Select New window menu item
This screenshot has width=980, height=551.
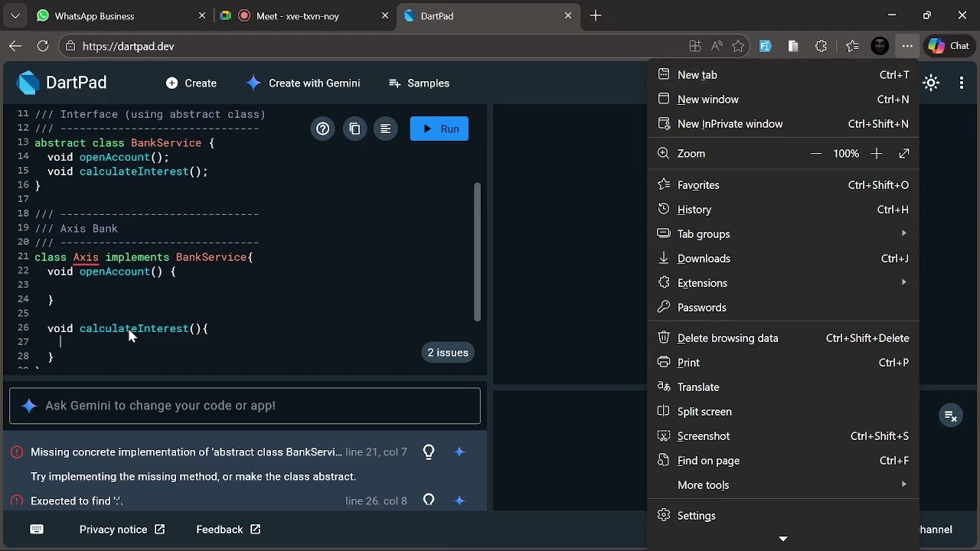[x=783, y=99]
